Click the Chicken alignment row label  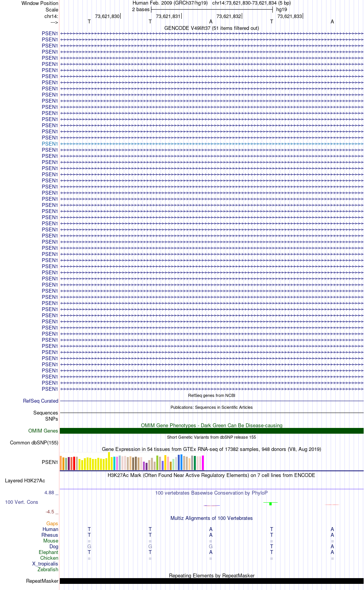[x=49, y=558]
